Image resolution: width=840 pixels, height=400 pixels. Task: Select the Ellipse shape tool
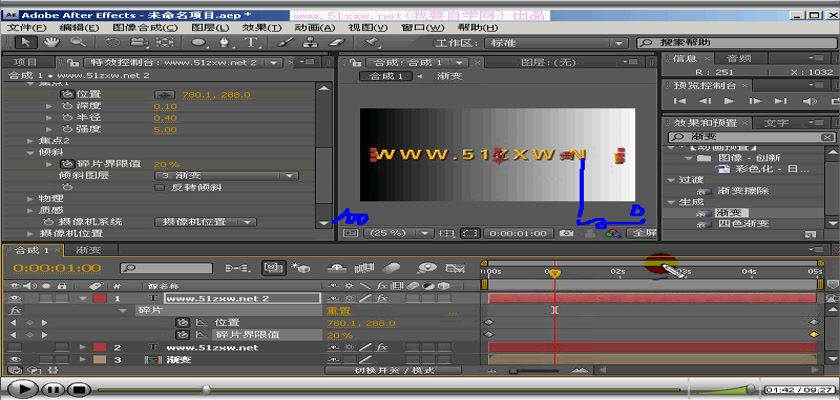(x=198, y=42)
